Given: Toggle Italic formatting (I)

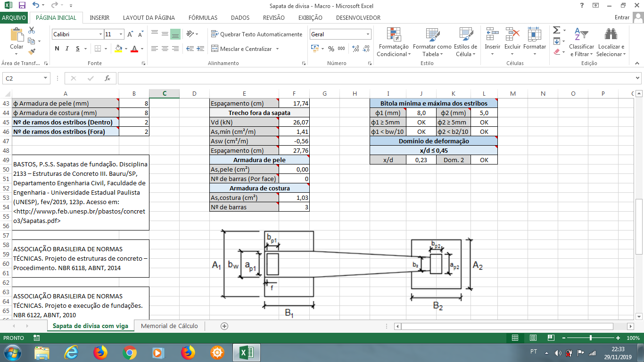Looking at the screenshot, I should pos(67,49).
